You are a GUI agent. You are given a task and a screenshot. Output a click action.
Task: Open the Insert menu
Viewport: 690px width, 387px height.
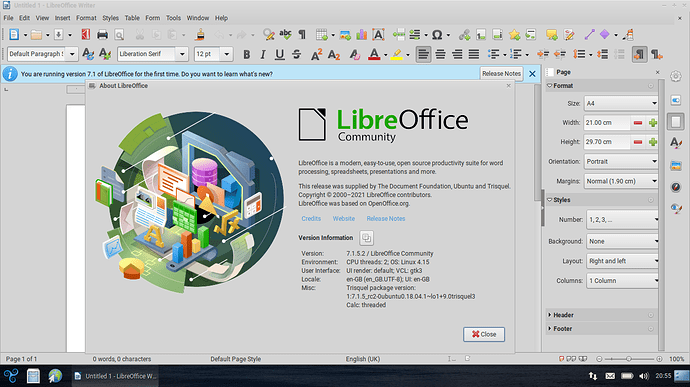point(62,18)
